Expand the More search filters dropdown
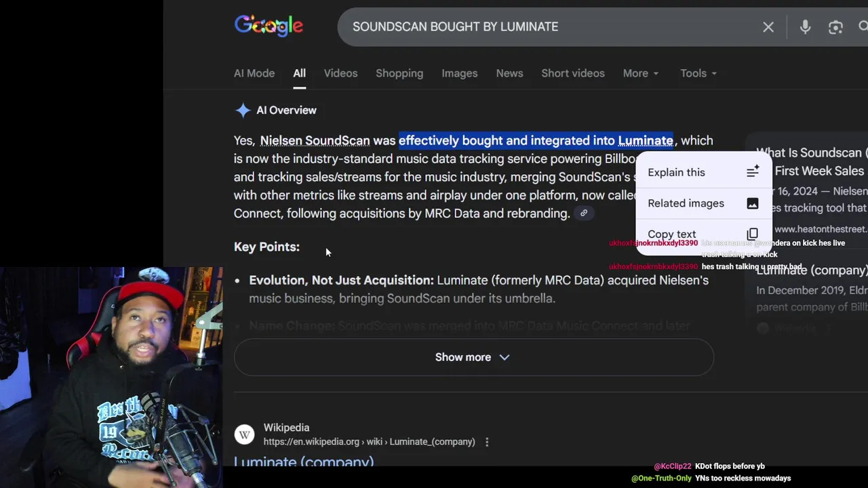Screen dimensions: 868x488 (x=641, y=73)
